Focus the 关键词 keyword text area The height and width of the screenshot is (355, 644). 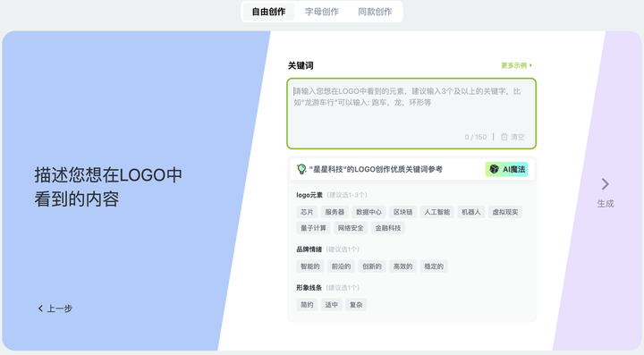click(411, 114)
